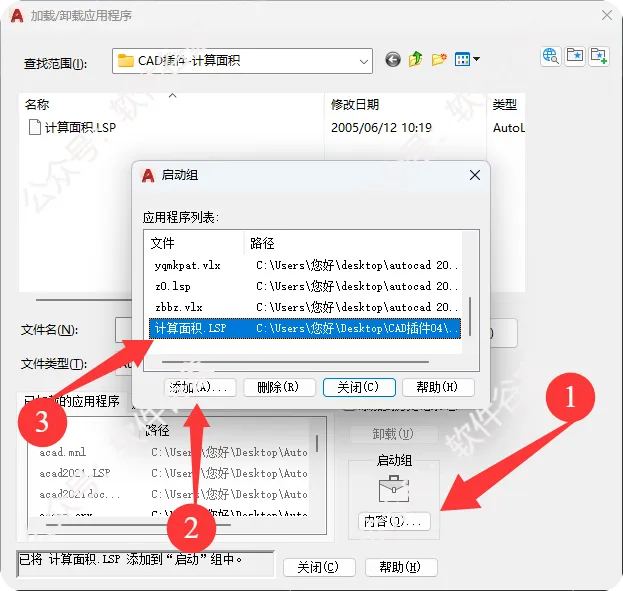This screenshot has width=623, height=591.
Task: Search the web with the globe icon
Action: click(551, 56)
